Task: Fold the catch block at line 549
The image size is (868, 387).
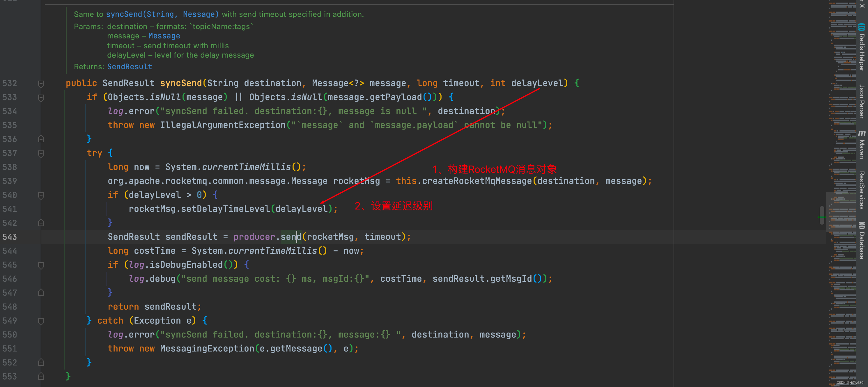Action: tap(41, 321)
